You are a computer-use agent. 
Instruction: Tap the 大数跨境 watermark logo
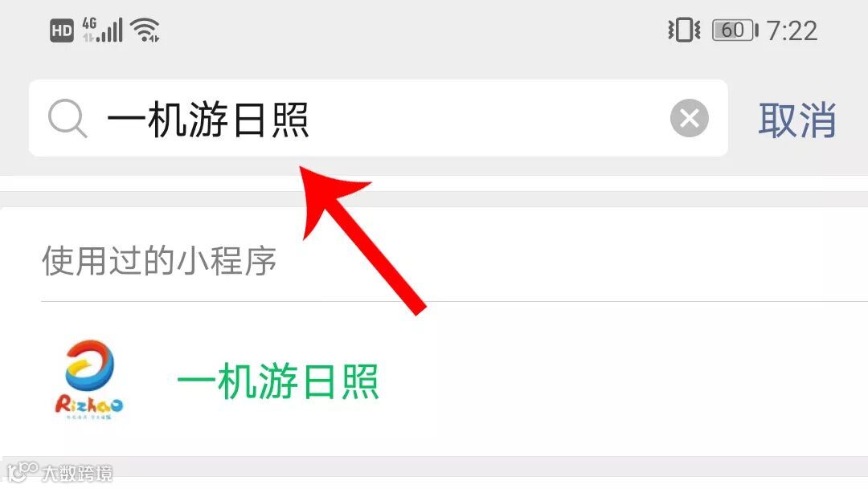(23, 472)
